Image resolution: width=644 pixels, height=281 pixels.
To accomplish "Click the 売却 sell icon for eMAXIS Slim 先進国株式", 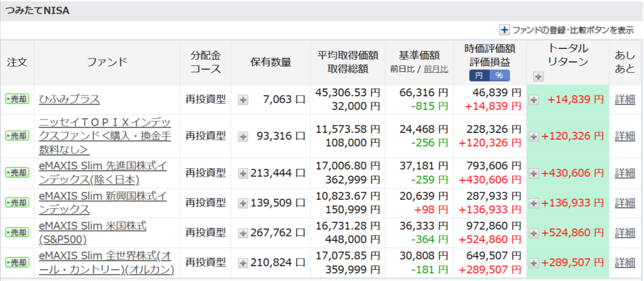I will pos(17,172).
